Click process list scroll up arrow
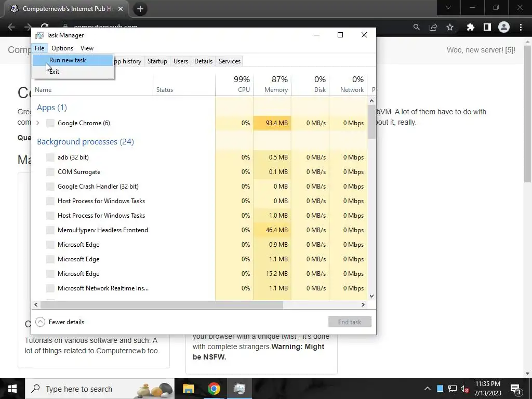 (x=371, y=101)
